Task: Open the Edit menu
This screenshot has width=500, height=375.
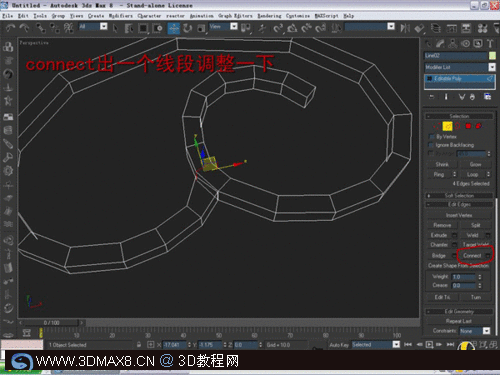Action: pos(23,16)
